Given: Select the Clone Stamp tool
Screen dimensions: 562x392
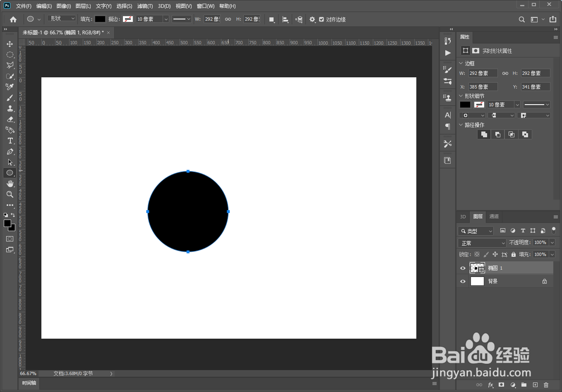Looking at the screenshot, I should point(10,108).
